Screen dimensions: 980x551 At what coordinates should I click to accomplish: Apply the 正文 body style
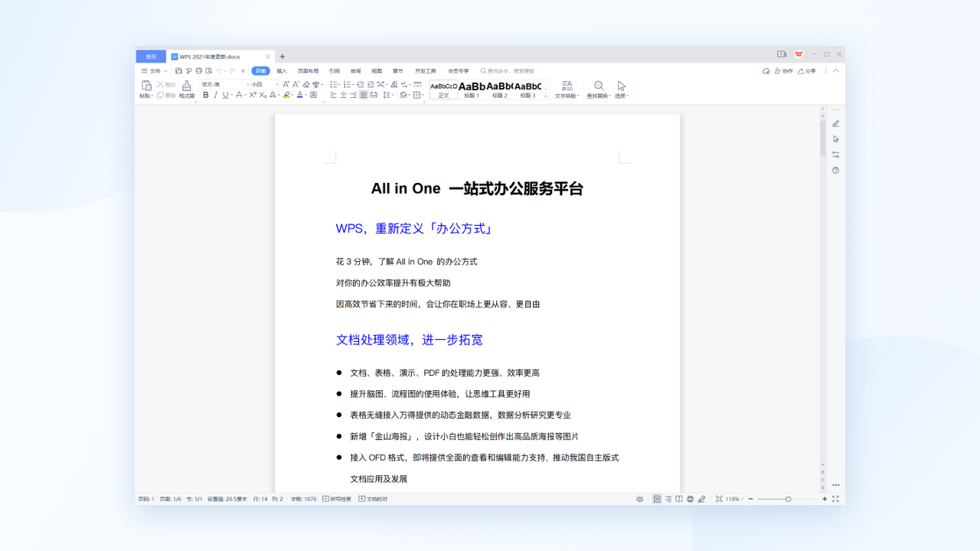click(x=443, y=90)
